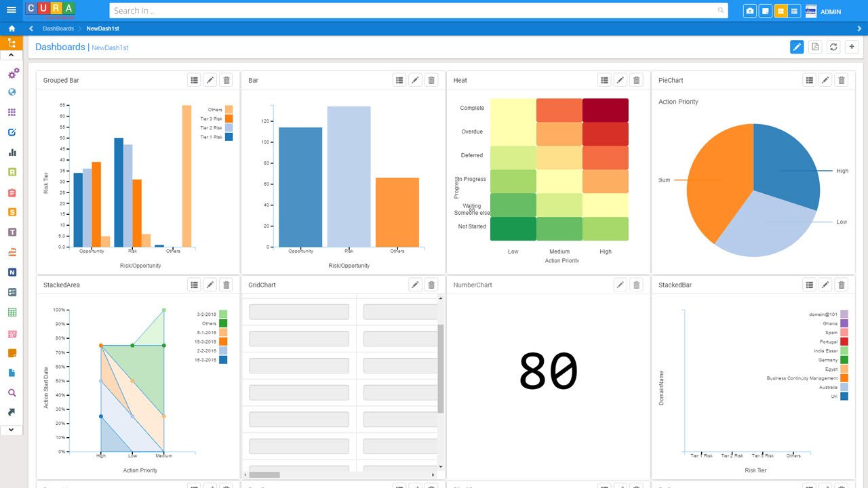Click the bar chart icon in sidebar
This screenshot has width=868, height=488.
click(12, 152)
